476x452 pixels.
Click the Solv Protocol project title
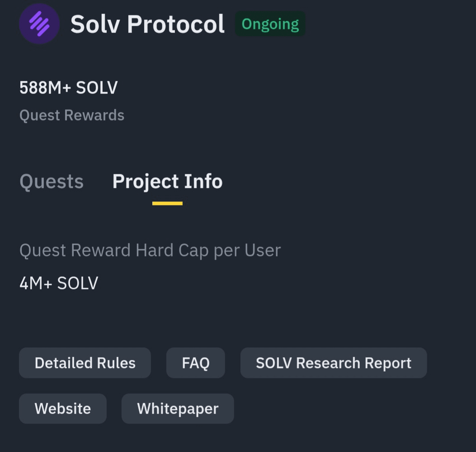pos(147,24)
